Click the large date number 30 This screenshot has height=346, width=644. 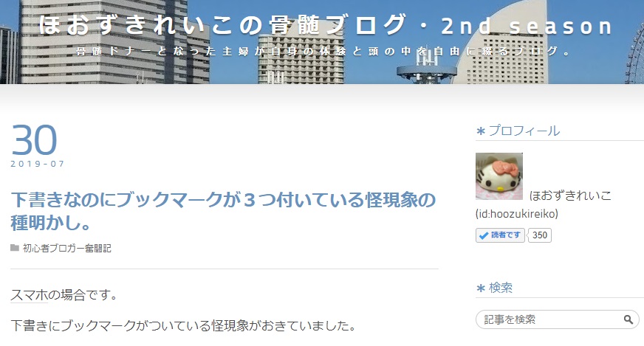pos(34,140)
